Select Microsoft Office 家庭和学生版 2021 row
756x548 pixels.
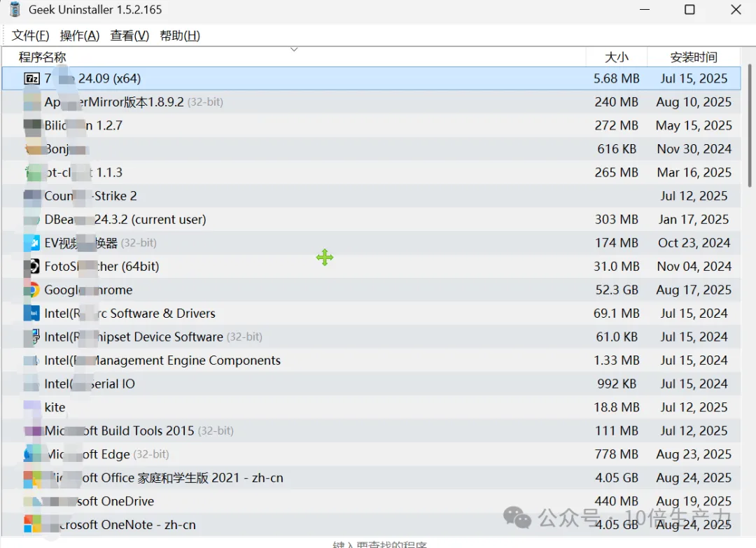pyautogui.click(x=372, y=477)
